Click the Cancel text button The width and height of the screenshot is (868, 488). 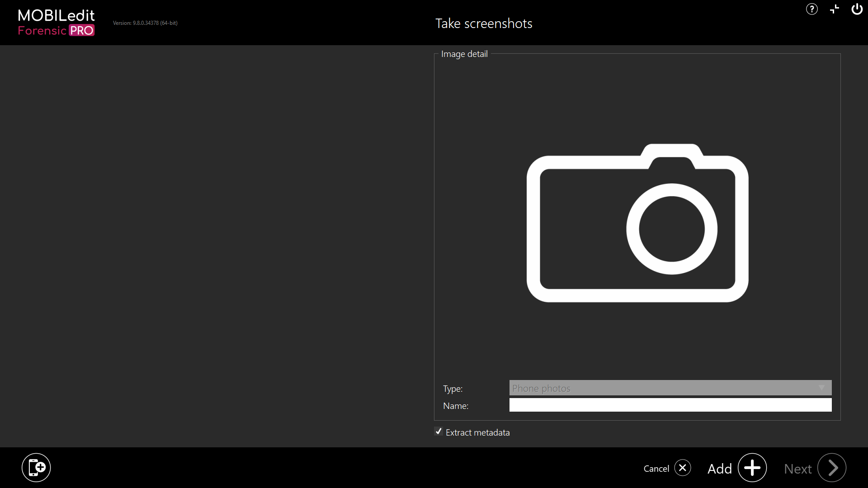point(656,469)
